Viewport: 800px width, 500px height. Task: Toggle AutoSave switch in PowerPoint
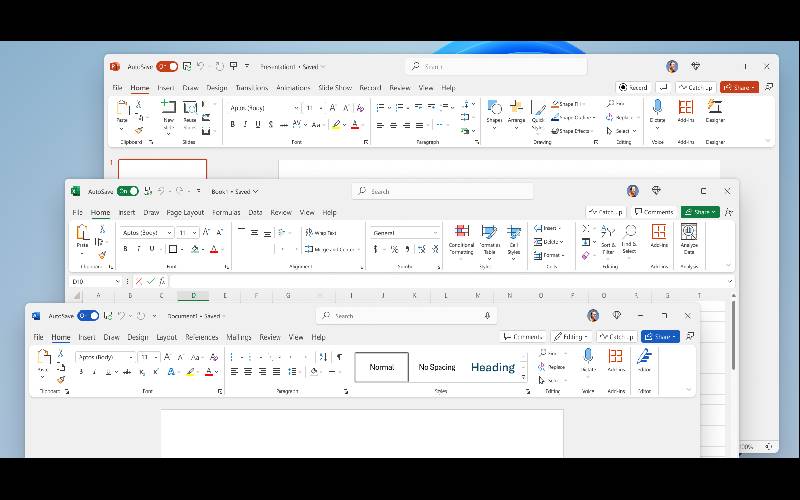[x=166, y=67]
